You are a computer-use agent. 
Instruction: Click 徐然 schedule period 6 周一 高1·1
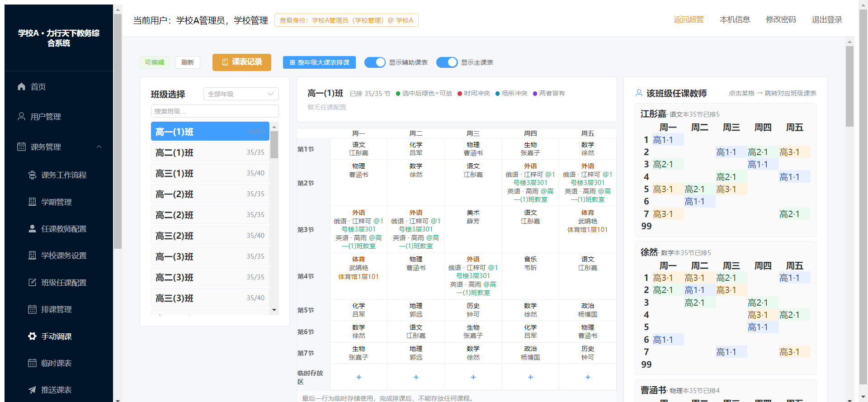tap(668, 340)
